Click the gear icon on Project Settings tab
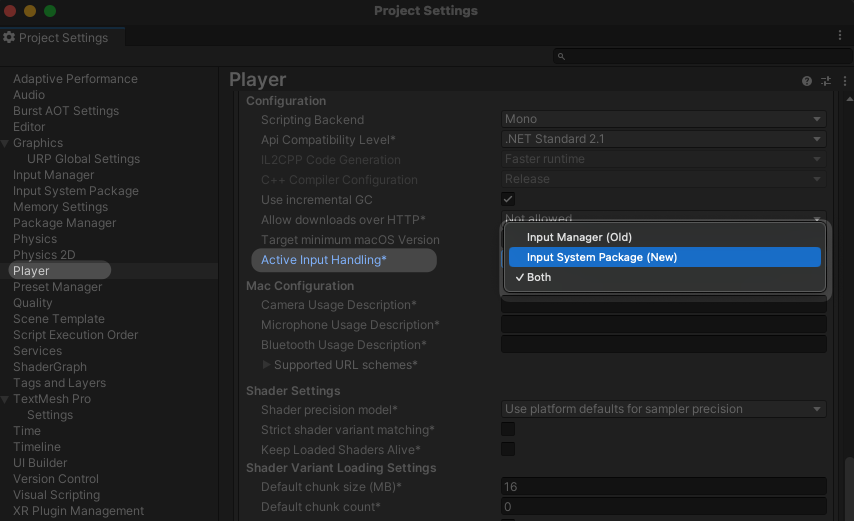Screen dimensions: 854x521 [9, 37]
